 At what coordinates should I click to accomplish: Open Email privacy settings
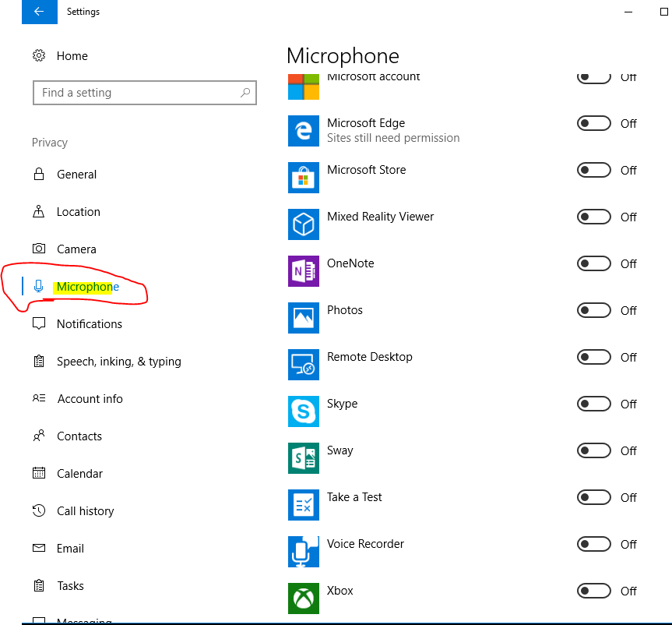pyautogui.click(x=70, y=548)
